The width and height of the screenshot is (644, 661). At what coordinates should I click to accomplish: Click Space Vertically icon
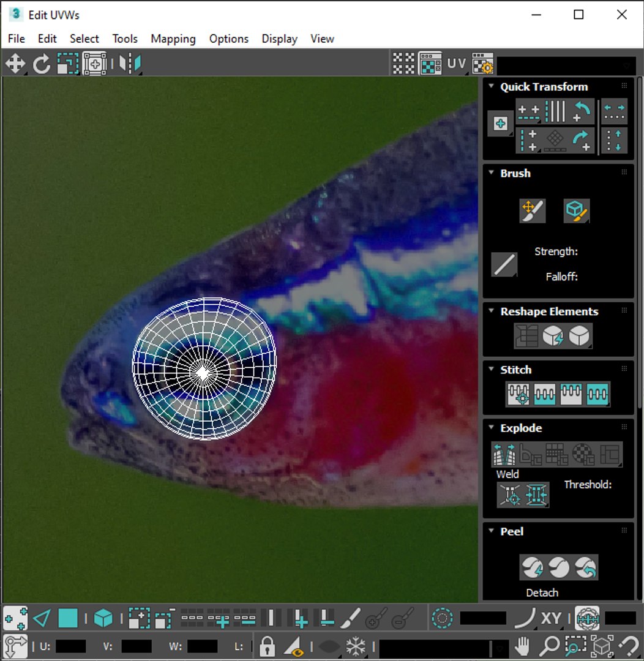tap(614, 140)
